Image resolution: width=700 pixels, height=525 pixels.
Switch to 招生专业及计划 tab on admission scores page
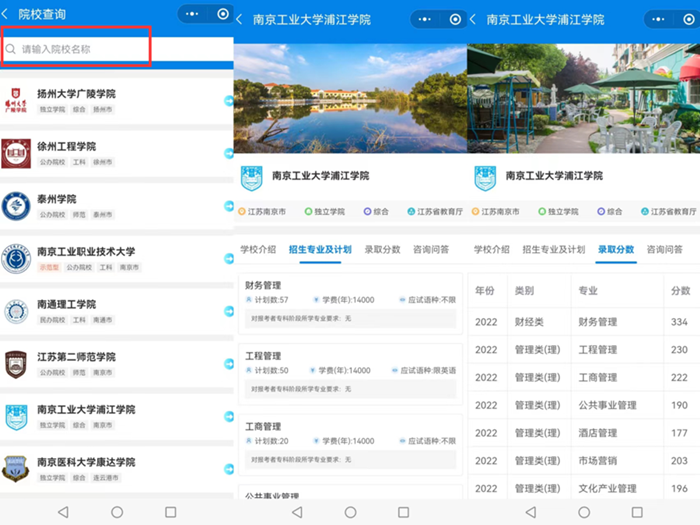(552, 249)
